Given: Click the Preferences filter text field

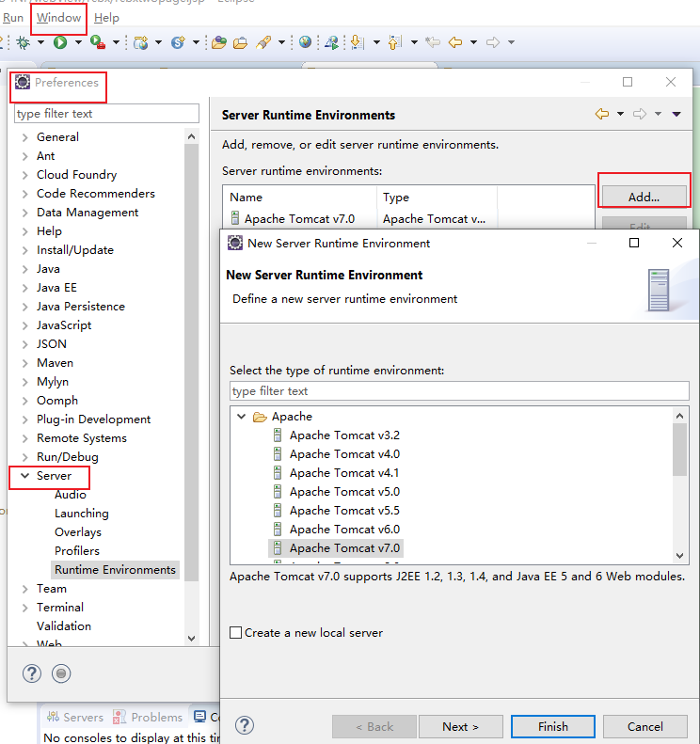Looking at the screenshot, I should (106, 114).
